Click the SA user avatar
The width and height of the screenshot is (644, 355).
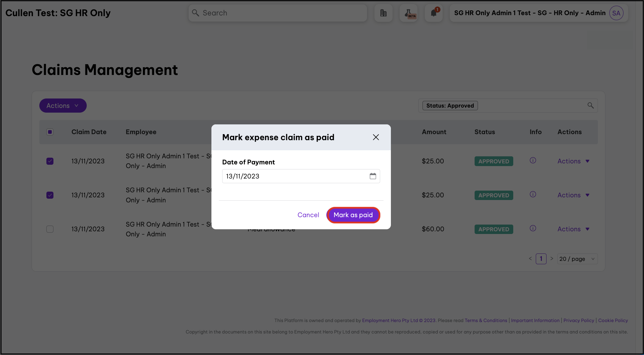tap(616, 13)
